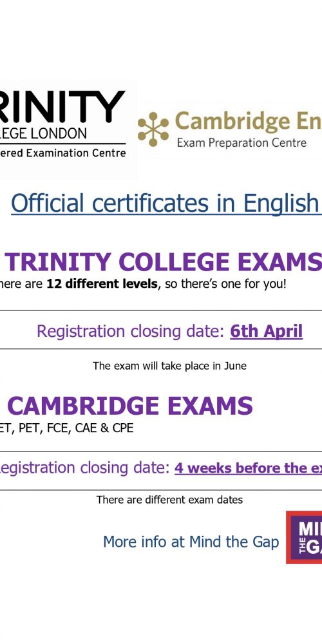
Task: Click the More info at Mind the Gap text
Action: tap(191, 542)
